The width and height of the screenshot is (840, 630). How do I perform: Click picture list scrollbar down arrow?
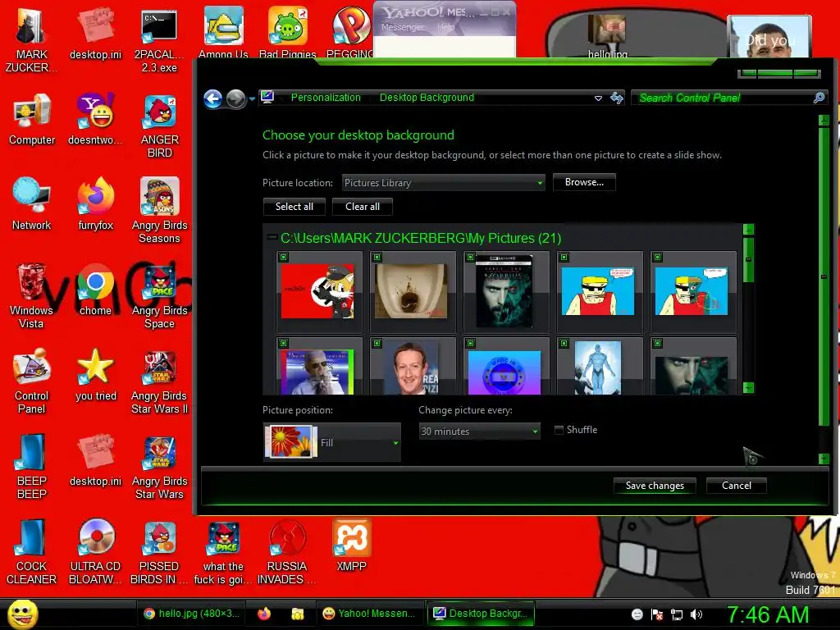point(748,387)
